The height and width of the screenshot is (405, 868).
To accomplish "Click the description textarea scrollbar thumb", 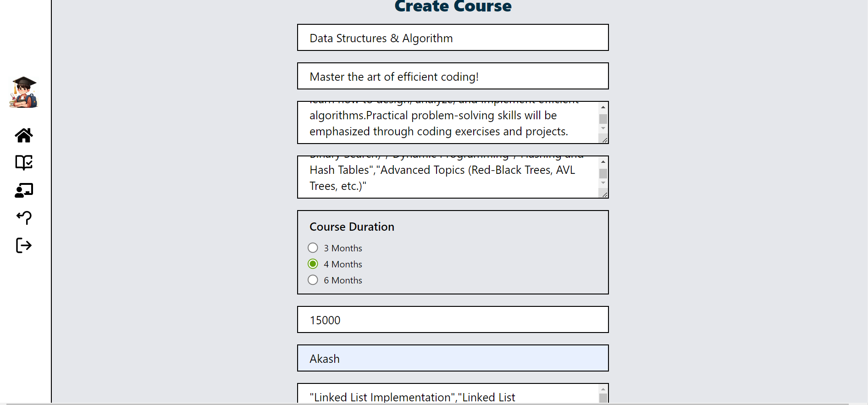I will click(x=603, y=119).
